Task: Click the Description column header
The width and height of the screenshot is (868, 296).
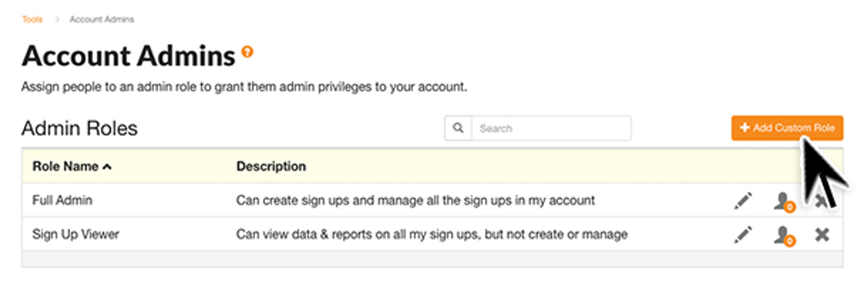Action: click(271, 166)
